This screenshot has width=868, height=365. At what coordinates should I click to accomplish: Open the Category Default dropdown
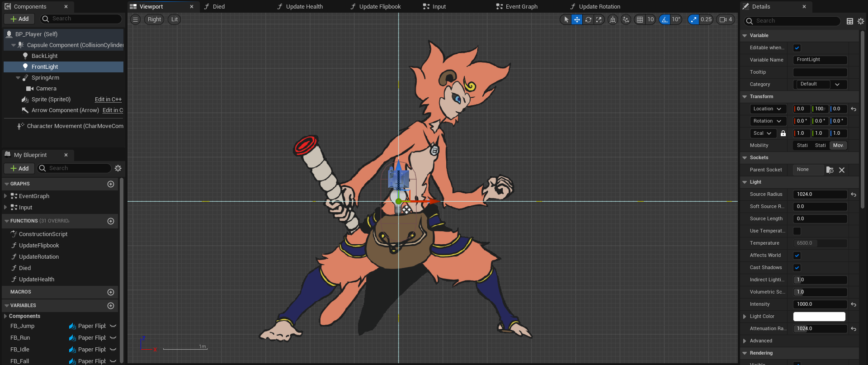[820, 85]
